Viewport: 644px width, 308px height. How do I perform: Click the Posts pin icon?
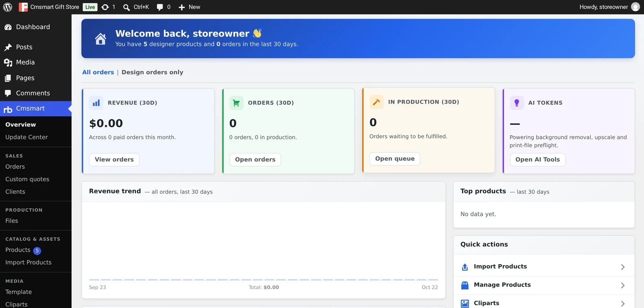tap(8, 48)
